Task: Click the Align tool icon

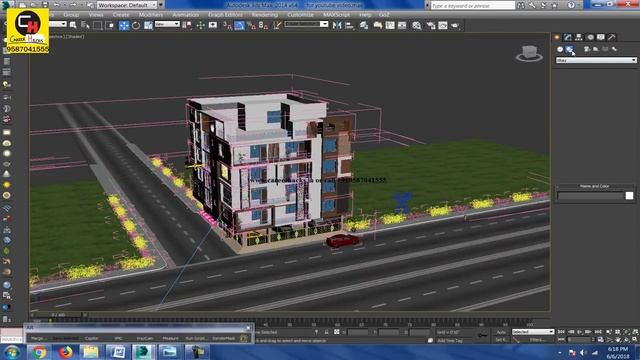Action: point(349,25)
